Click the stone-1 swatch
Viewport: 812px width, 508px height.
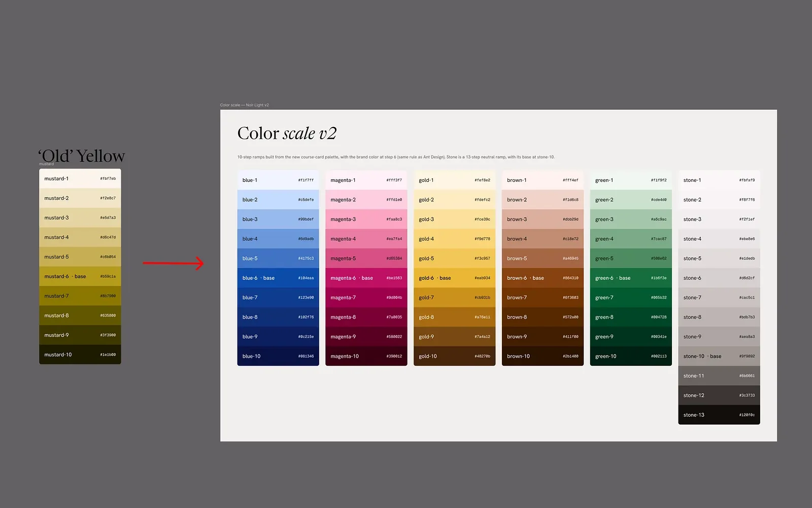(719, 180)
